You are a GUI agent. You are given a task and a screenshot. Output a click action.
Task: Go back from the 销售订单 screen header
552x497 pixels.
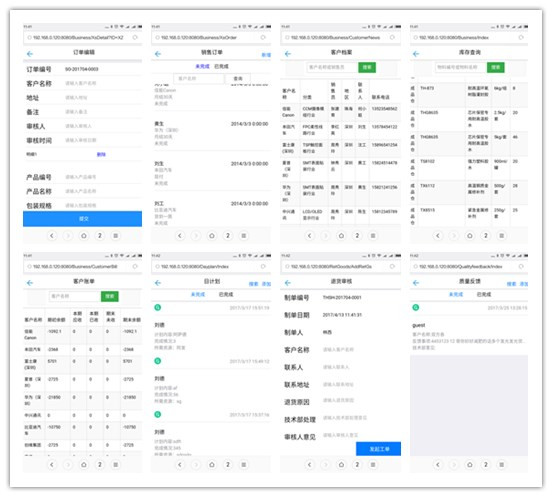click(x=158, y=54)
